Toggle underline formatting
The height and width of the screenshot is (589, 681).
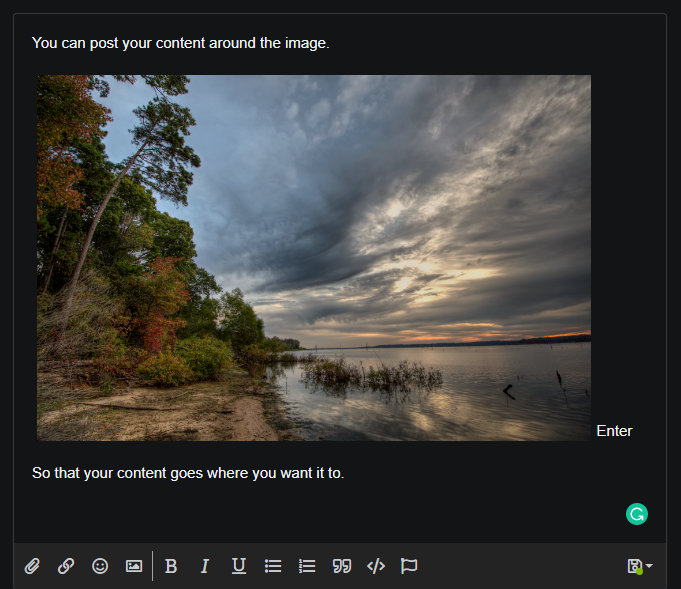pyautogui.click(x=239, y=566)
